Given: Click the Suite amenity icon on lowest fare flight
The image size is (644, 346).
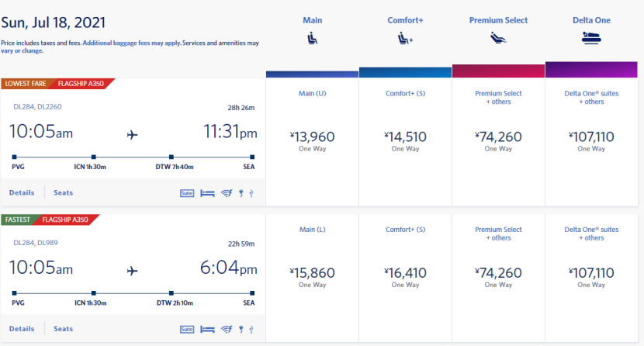Looking at the screenshot, I should [x=186, y=193].
